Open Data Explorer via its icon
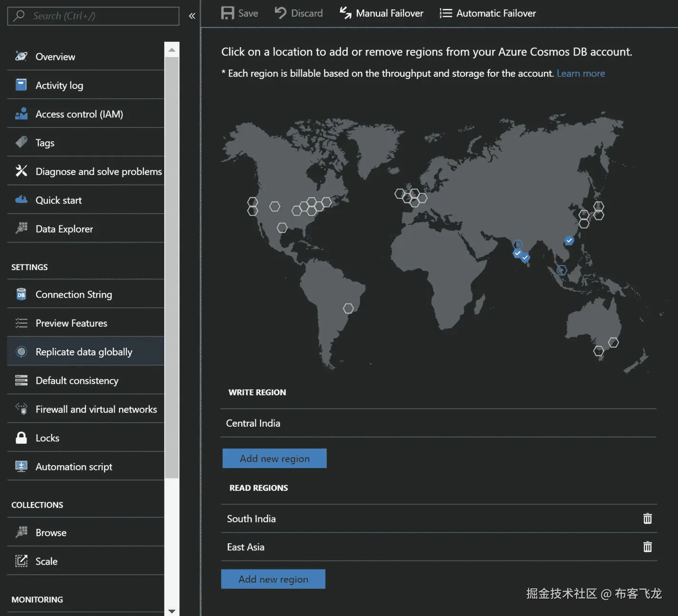The height and width of the screenshot is (616, 678). click(21, 228)
